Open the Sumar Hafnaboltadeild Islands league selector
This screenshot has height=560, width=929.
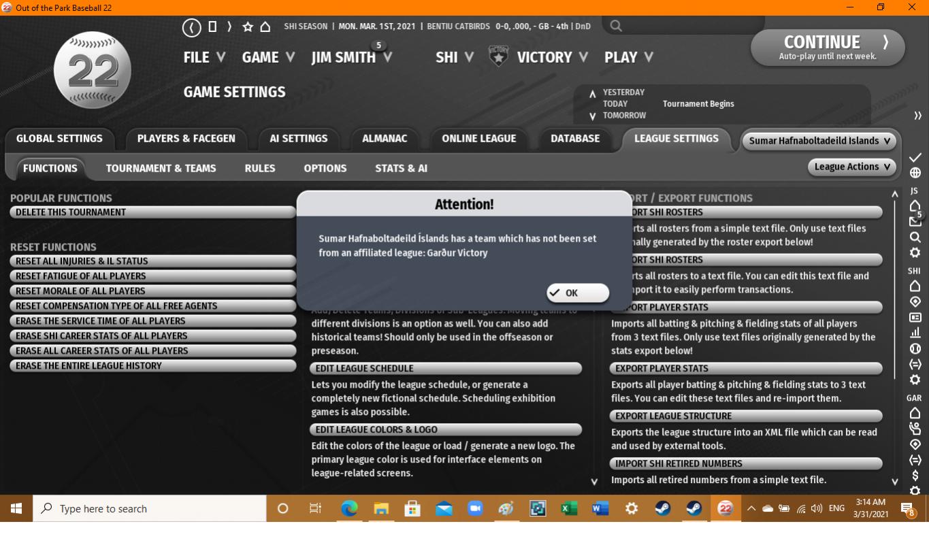coord(819,141)
